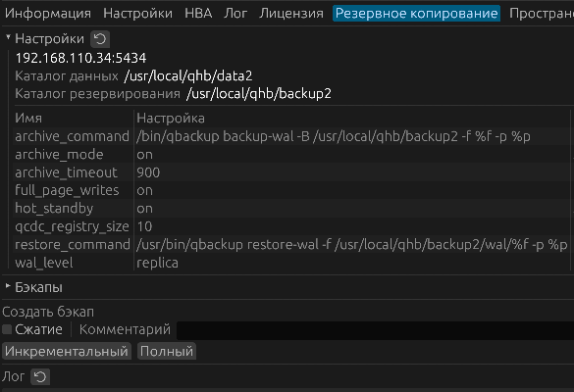
Task: Select the archive_command value with backup-wal
Action: [334, 136]
